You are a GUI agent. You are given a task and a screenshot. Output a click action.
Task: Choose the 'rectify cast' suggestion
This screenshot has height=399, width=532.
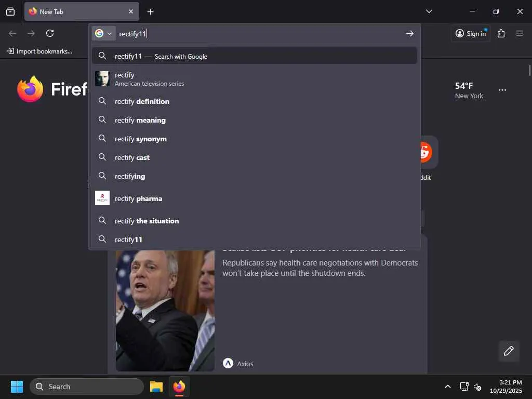(x=255, y=157)
